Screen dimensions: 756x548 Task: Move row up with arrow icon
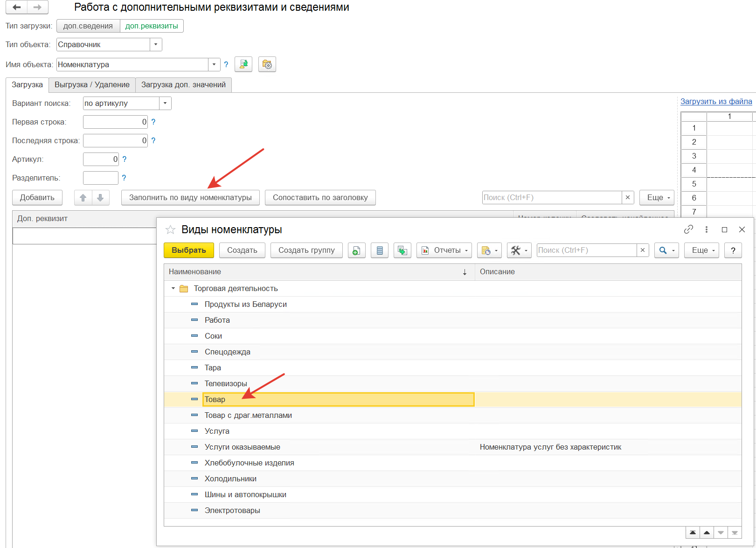point(83,198)
